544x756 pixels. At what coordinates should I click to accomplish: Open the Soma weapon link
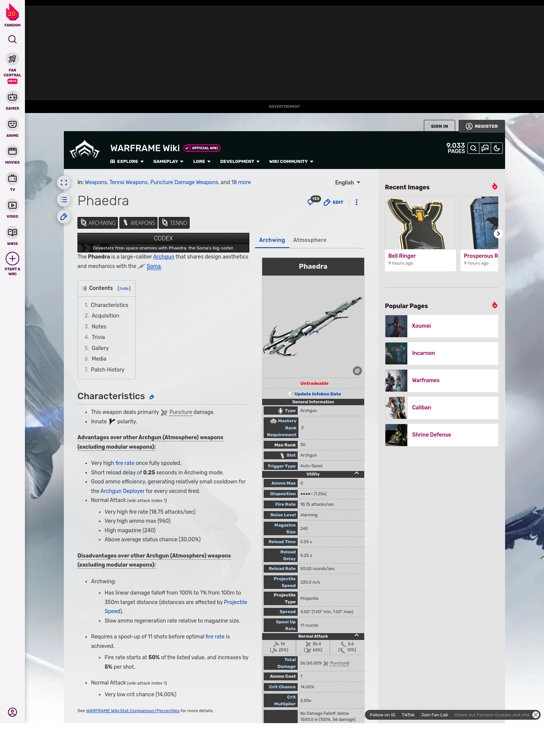(x=154, y=266)
